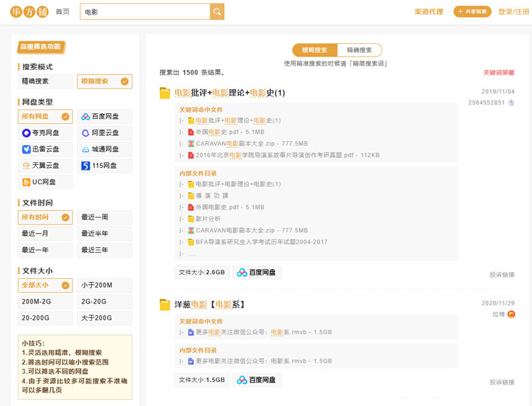The image size is (532, 406).
Task: Filter by 夸克网盘
Action: click(45, 132)
